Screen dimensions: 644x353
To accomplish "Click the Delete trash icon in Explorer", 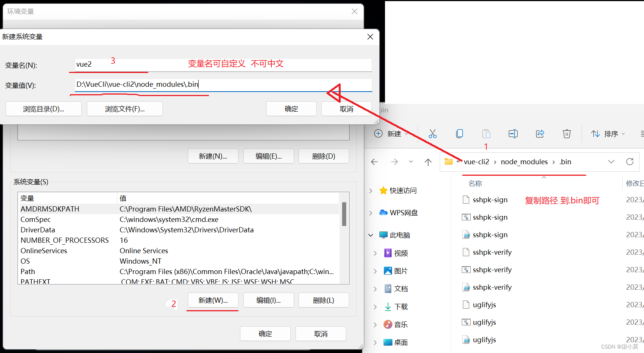I will [x=567, y=134].
